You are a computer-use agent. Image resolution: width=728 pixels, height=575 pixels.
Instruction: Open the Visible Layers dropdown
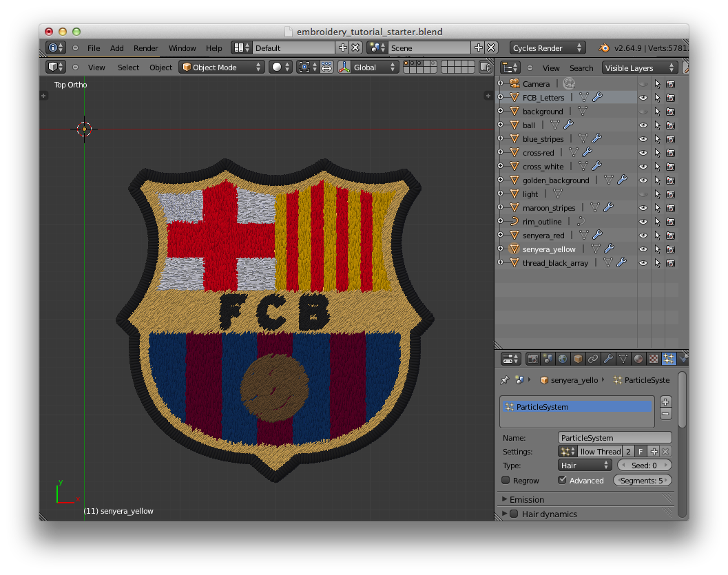tap(639, 67)
